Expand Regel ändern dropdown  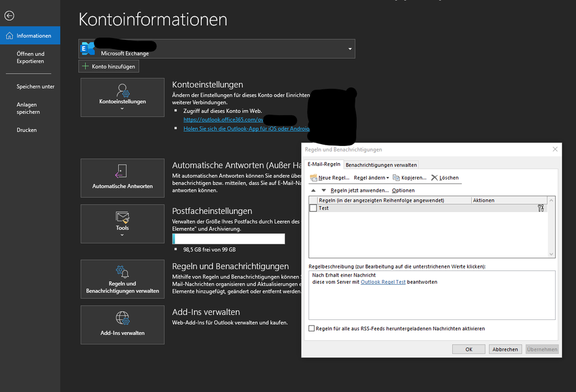371,178
